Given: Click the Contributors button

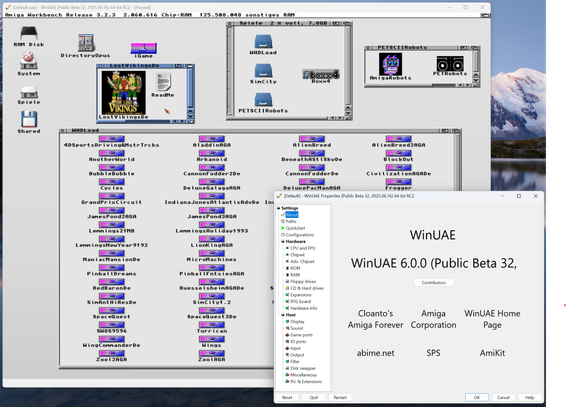Looking at the screenshot, I should coord(434,283).
